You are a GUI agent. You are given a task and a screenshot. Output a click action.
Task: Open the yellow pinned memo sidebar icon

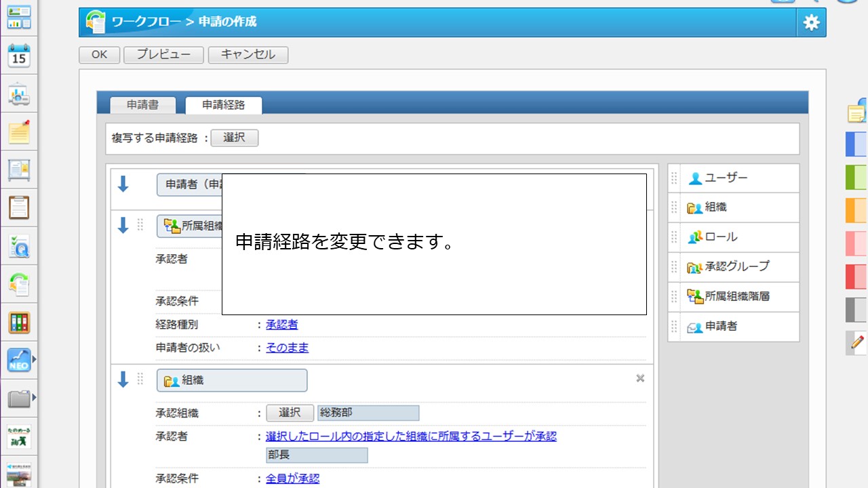point(19,131)
